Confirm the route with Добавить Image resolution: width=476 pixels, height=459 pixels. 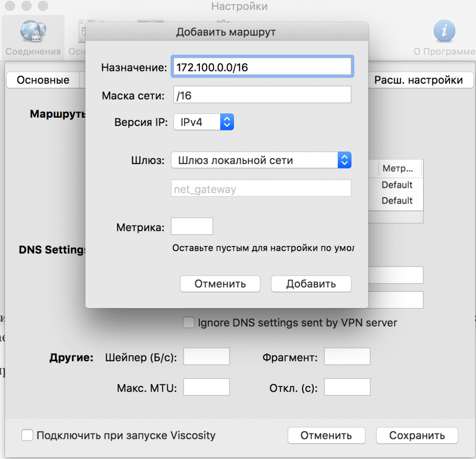(311, 284)
